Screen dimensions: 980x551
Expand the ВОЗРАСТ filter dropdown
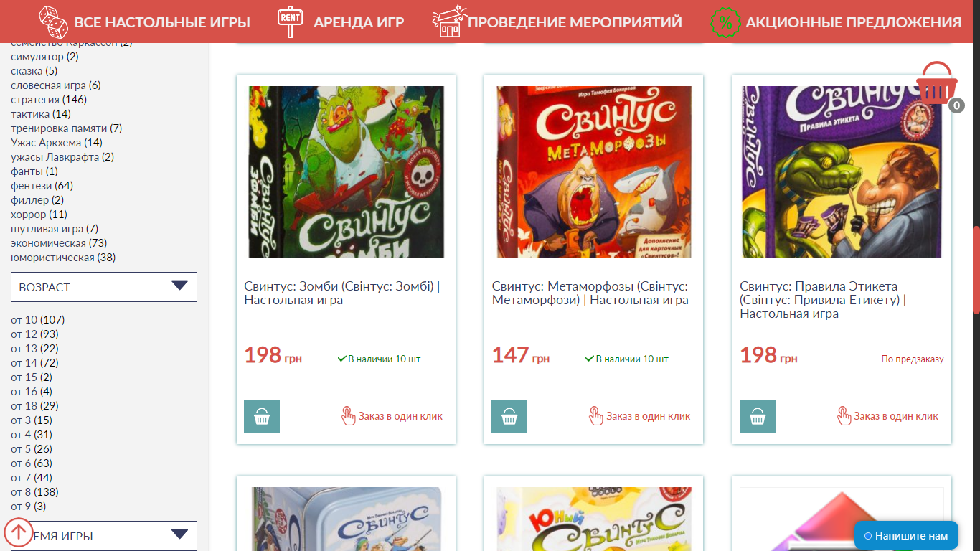click(x=104, y=287)
